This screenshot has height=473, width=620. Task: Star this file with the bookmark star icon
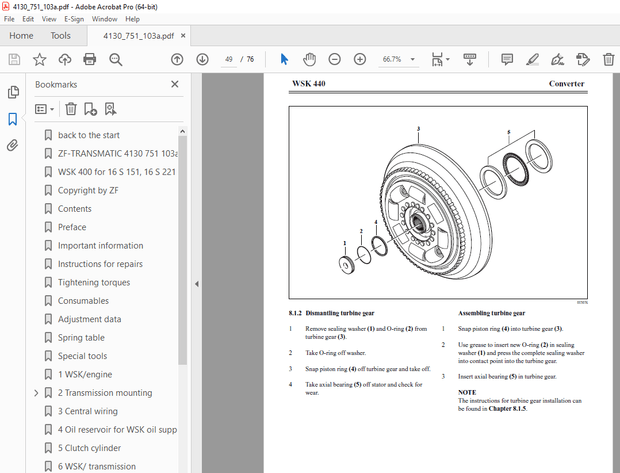(x=40, y=60)
